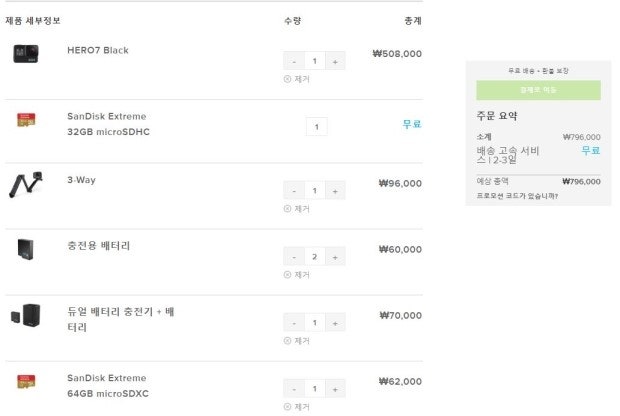Increase dual battery charger quantity
Viewport: 620px width, 416px height.
(335, 323)
